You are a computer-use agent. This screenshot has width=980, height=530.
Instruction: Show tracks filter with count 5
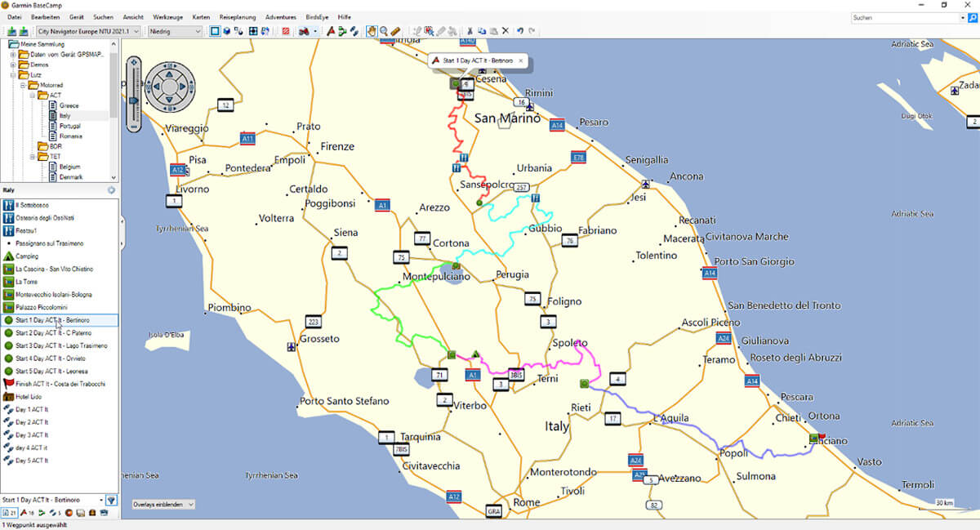(x=56, y=512)
